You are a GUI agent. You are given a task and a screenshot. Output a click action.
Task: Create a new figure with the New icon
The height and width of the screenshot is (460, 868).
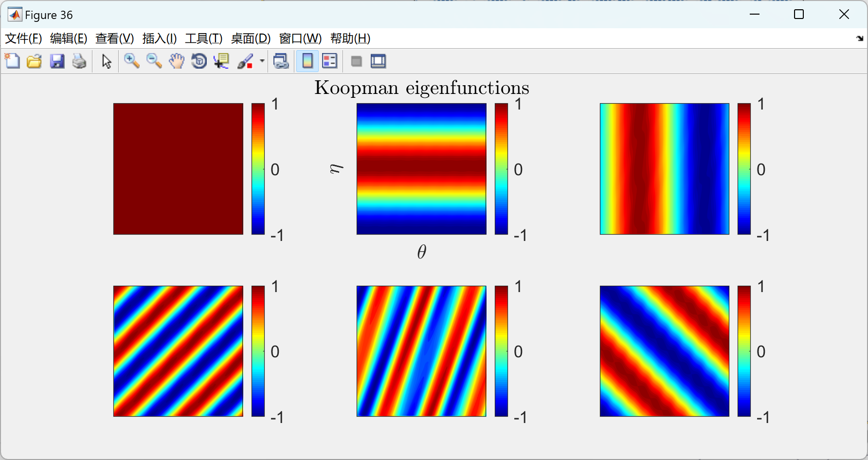(x=13, y=61)
